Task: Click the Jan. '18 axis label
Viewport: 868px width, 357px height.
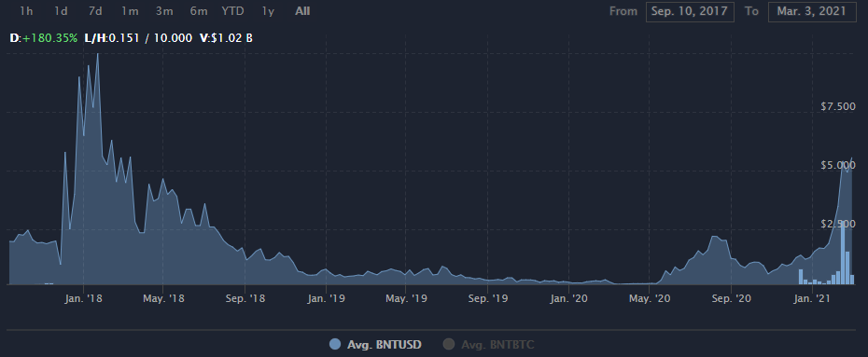Action: click(84, 298)
